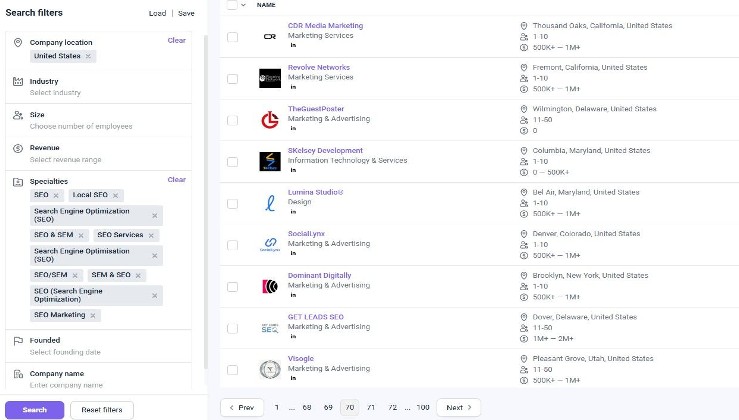This screenshot has width=739, height=420.
Task: Click LinkedIn icon under TheGuestPoster
Action: 294,128
